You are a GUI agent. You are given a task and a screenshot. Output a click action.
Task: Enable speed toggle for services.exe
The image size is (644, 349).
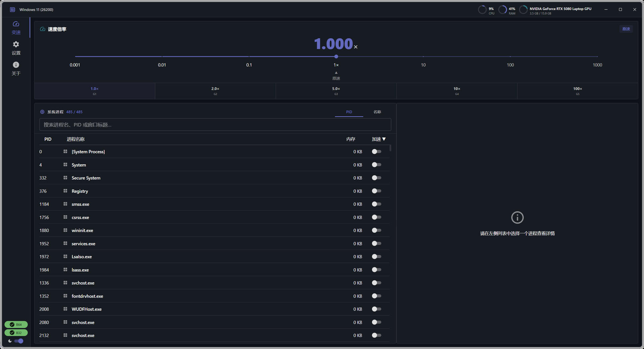click(376, 243)
